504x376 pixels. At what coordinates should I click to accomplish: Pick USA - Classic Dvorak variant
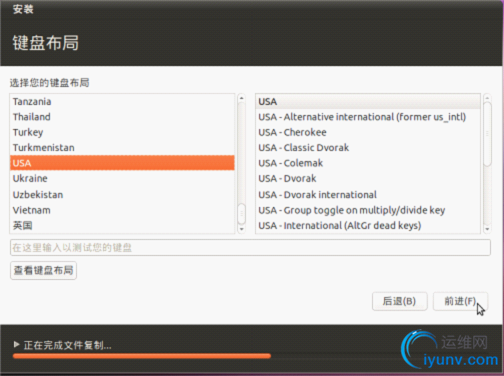(x=368, y=148)
